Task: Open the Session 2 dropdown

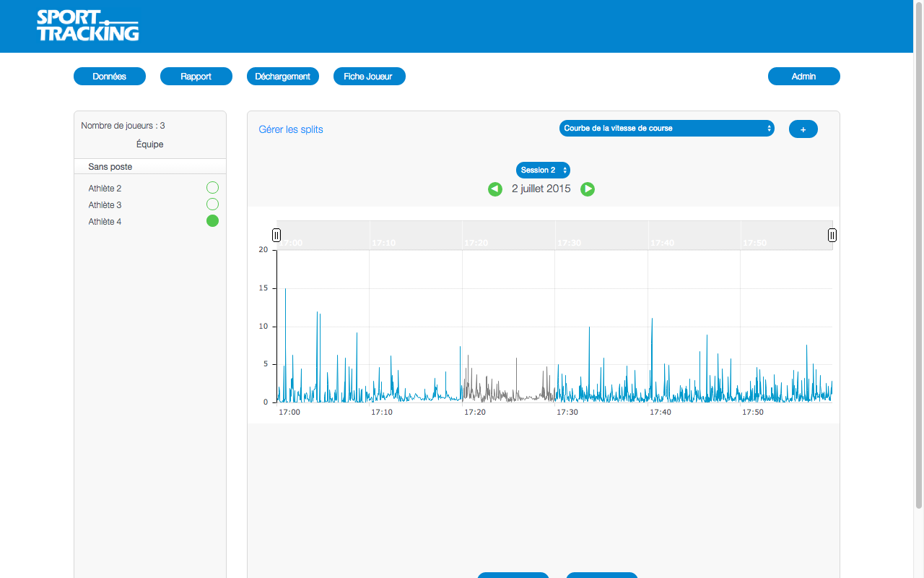Action: [543, 170]
